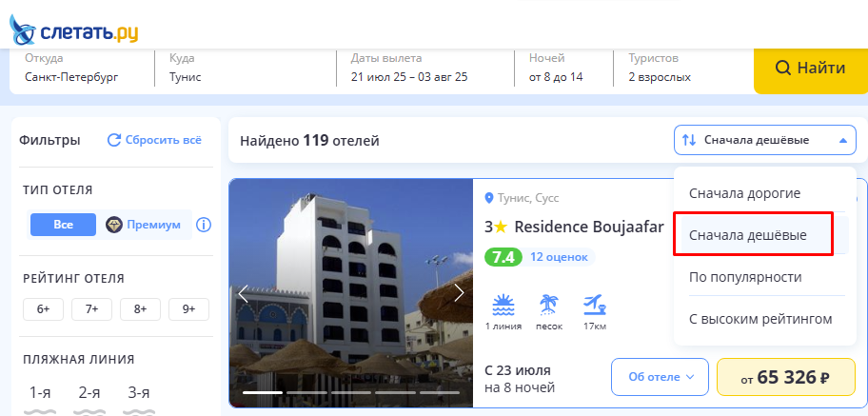Select the 3-я beach line option

(139, 399)
